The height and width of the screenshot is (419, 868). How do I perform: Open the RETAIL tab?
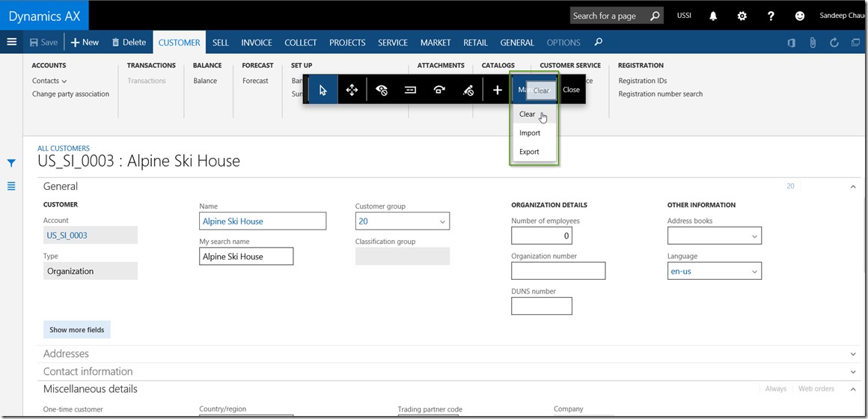pyautogui.click(x=475, y=43)
